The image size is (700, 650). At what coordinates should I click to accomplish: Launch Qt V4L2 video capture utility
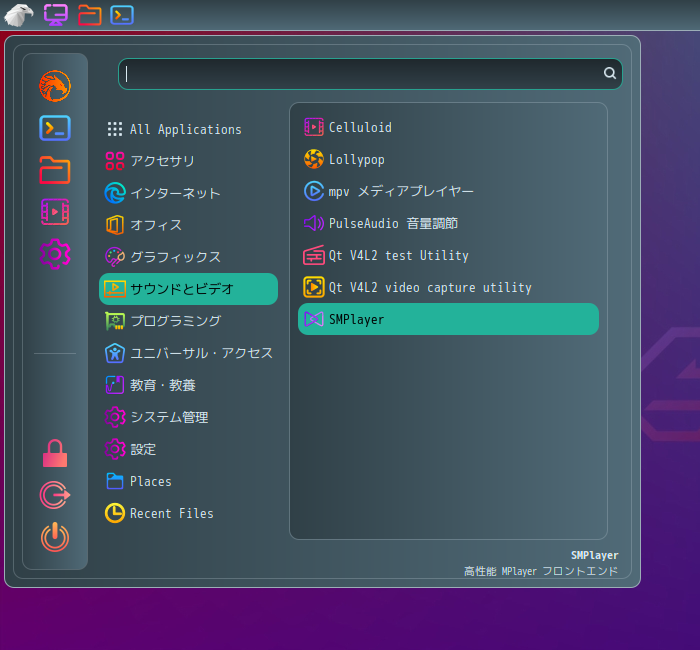(448, 287)
